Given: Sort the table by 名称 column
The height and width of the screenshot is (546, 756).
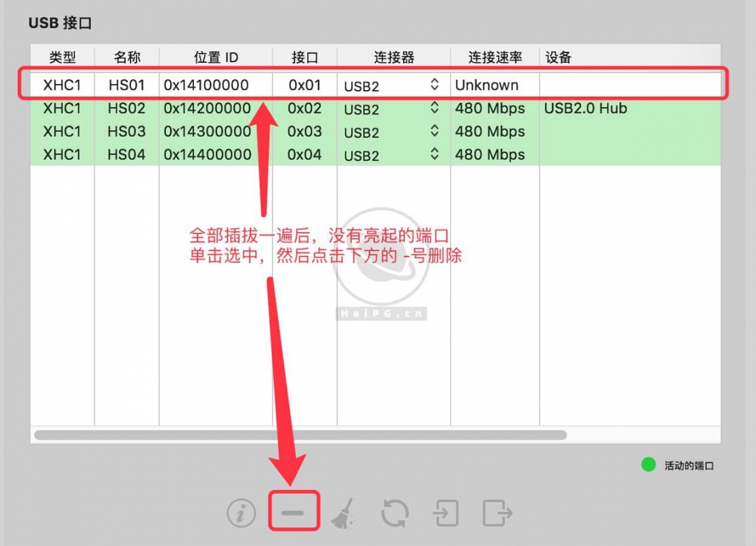Looking at the screenshot, I should (127, 57).
